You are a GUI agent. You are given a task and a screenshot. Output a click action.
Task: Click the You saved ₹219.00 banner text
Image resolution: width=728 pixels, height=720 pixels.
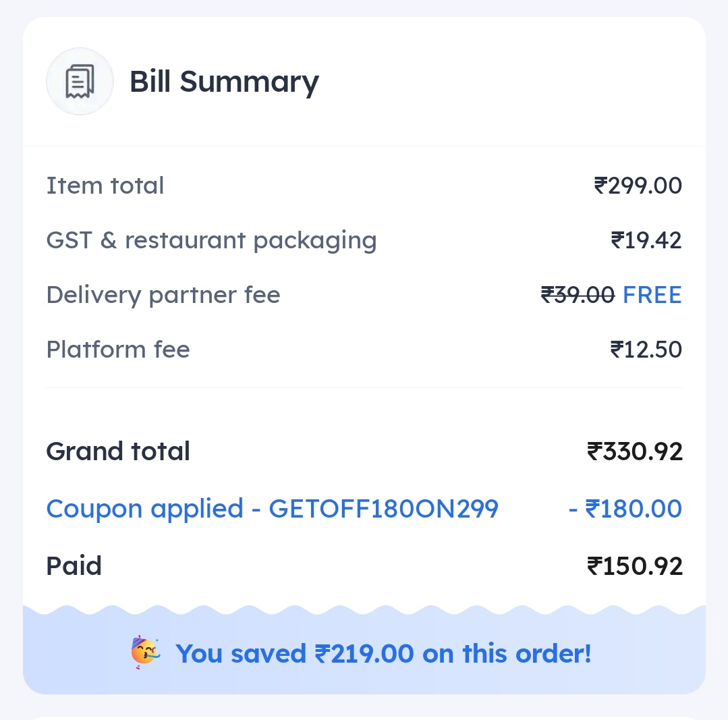[x=383, y=654]
